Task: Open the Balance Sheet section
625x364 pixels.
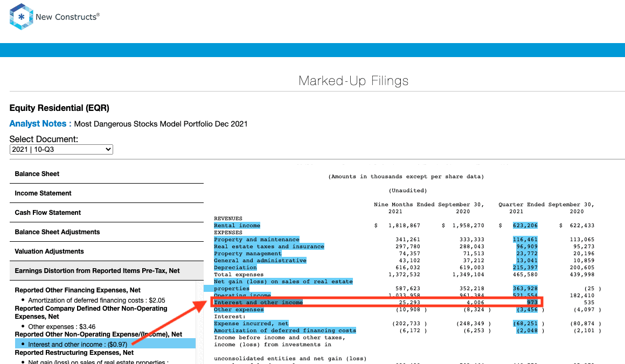Action: 107,173
